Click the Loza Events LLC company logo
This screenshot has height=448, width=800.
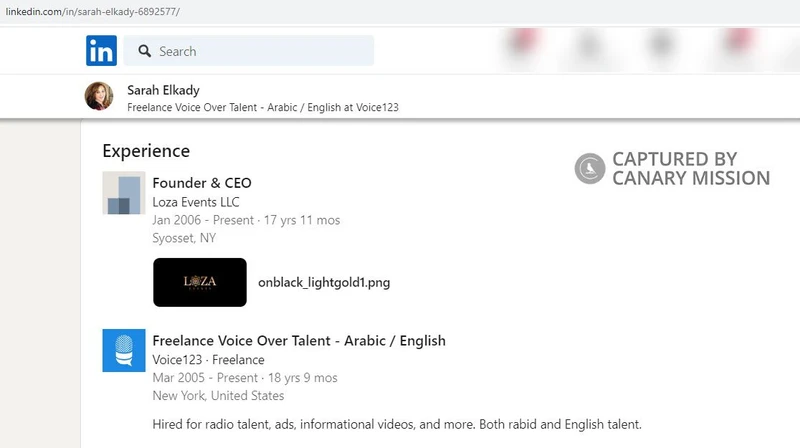click(x=123, y=193)
